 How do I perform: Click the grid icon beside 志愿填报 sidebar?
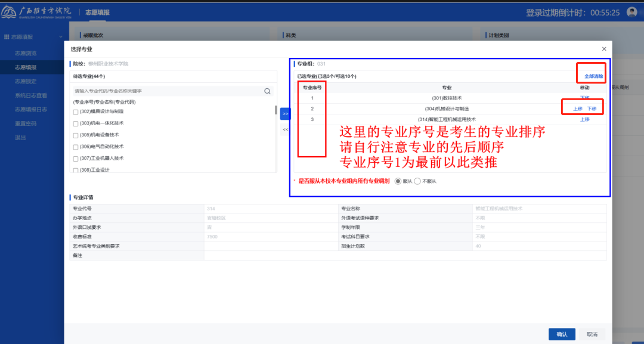click(x=7, y=37)
